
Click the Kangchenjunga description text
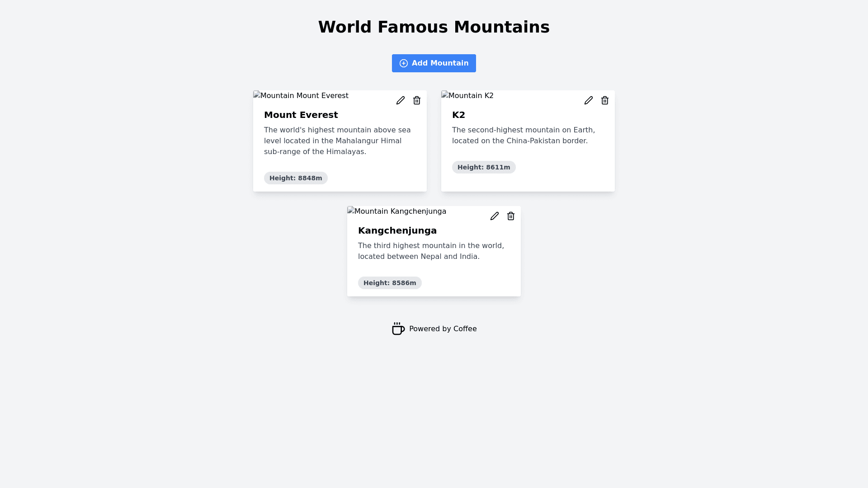(x=431, y=251)
